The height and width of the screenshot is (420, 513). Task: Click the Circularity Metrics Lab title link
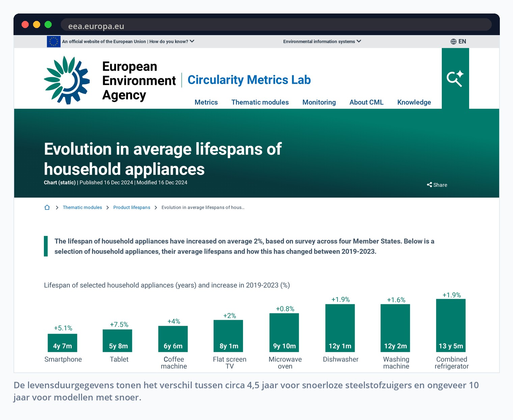[x=249, y=80]
